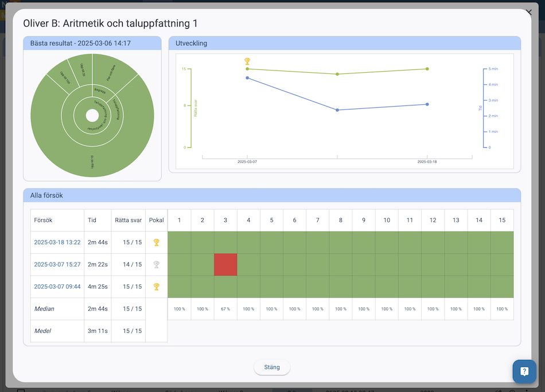Click the gold trophy for 2025-03-18 attempt
The width and height of the screenshot is (545, 392).
pos(156,242)
